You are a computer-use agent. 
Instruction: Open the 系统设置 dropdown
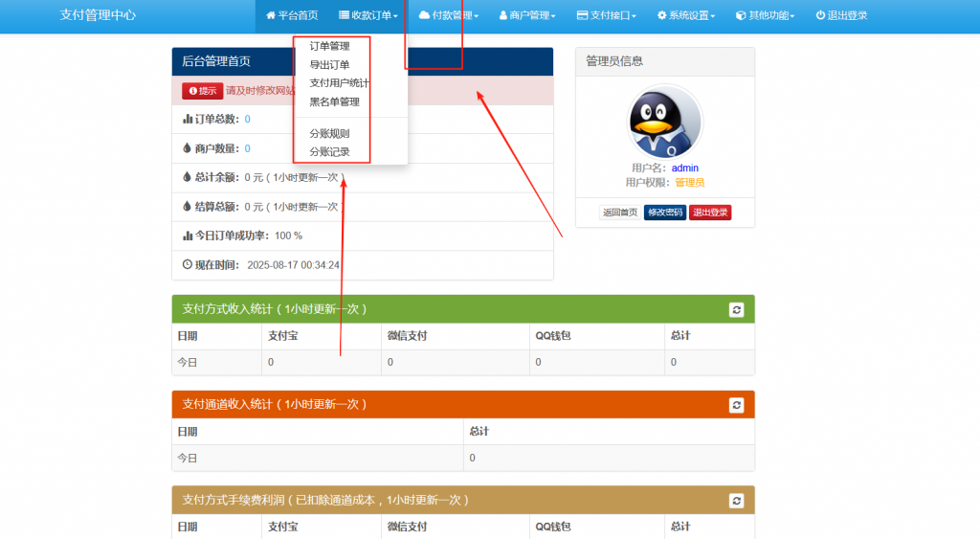[x=686, y=16]
